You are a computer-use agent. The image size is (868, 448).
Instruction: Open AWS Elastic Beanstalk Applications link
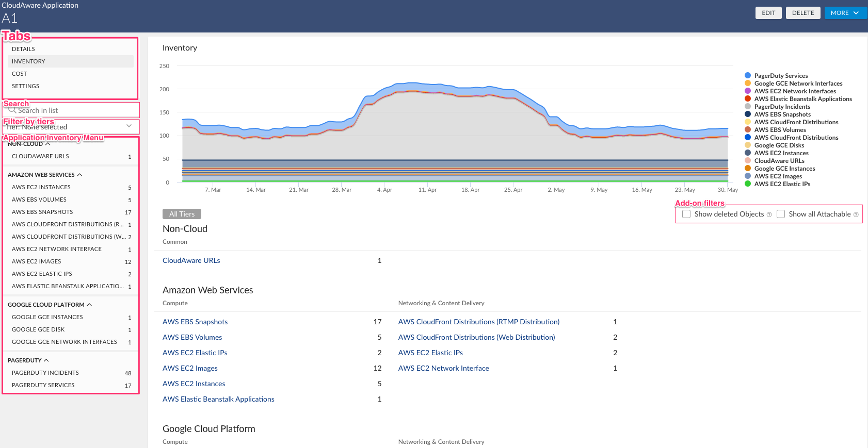click(218, 399)
